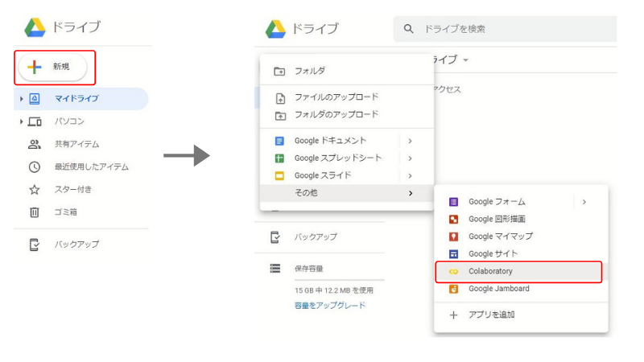Click the Drive logo in the left panel
Viewport: 644px width, 362px height.
coord(35,27)
